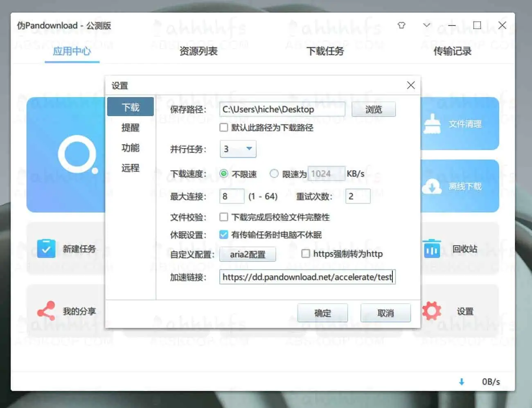Image resolution: width=532 pixels, height=408 pixels.
Task: Click the chevron dropdown in title bar
Action: point(426,25)
